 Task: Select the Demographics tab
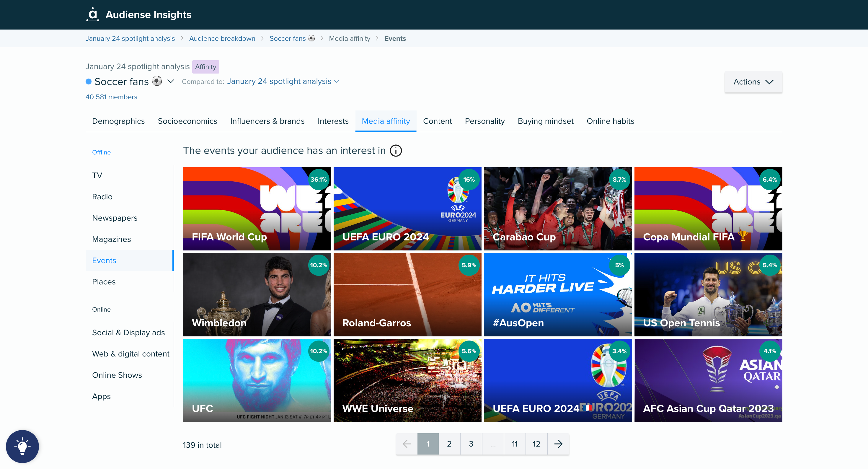pos(118,121)
